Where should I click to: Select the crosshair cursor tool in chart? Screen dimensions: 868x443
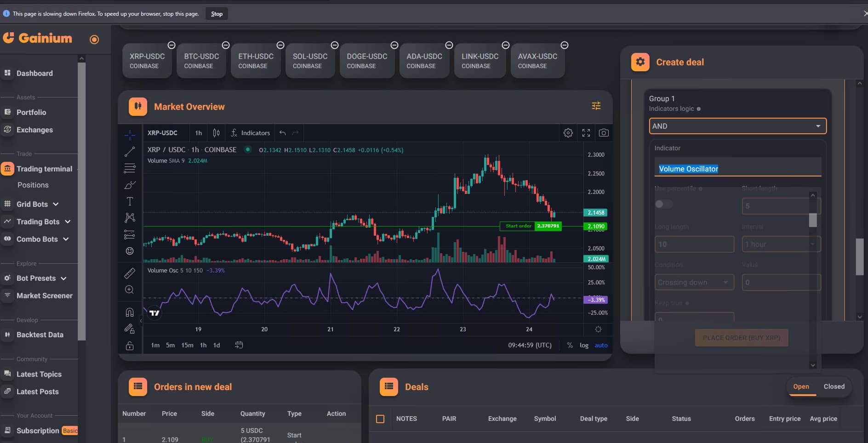(x=130, y=135)
